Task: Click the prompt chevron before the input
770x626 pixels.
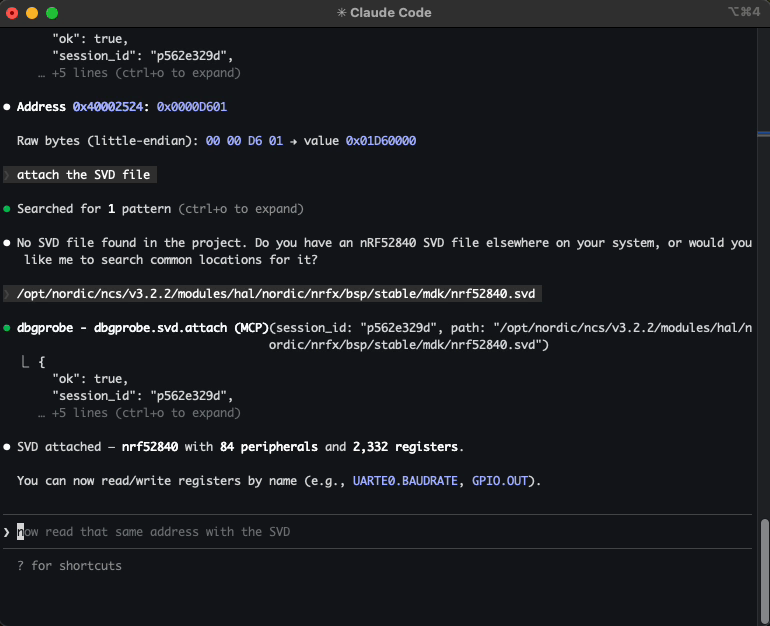Action: click(x=6, y=532)
